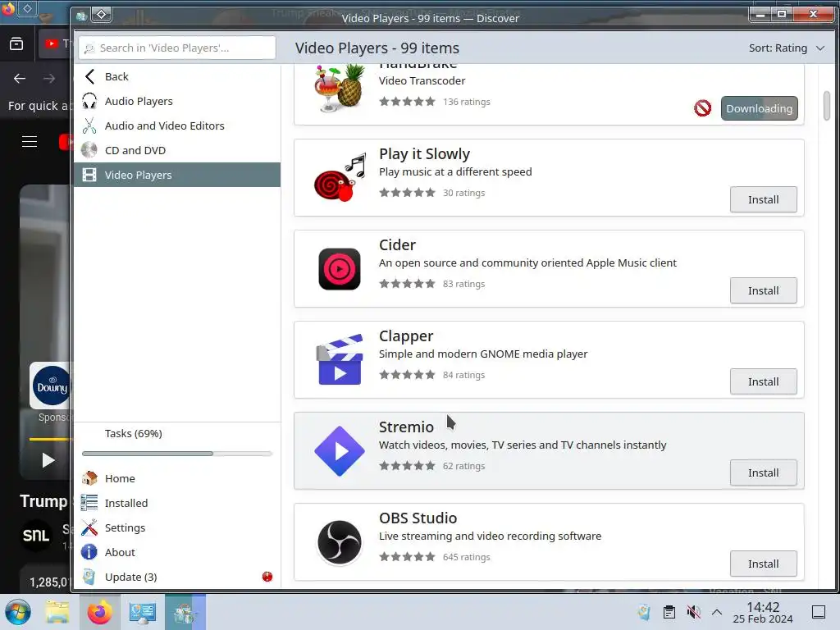Viewport: 840px width, 630px height.
Task: Click the About info icon
Action: tap(89, 552)
